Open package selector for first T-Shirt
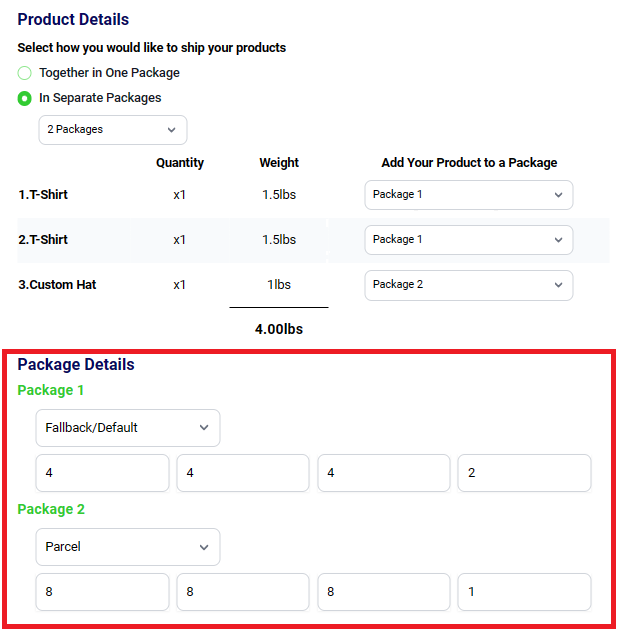 click(469, 195)
